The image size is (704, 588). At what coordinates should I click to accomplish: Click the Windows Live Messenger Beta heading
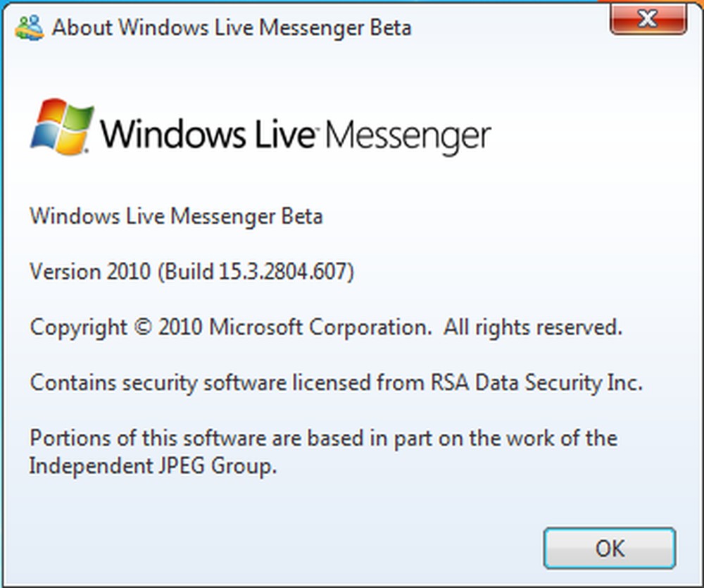175,216
